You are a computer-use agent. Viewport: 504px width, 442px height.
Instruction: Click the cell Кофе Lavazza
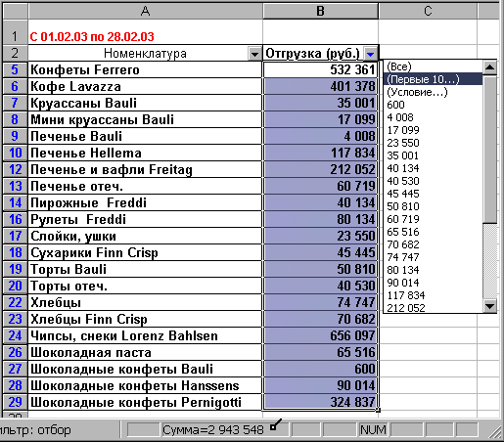[145, 86]
